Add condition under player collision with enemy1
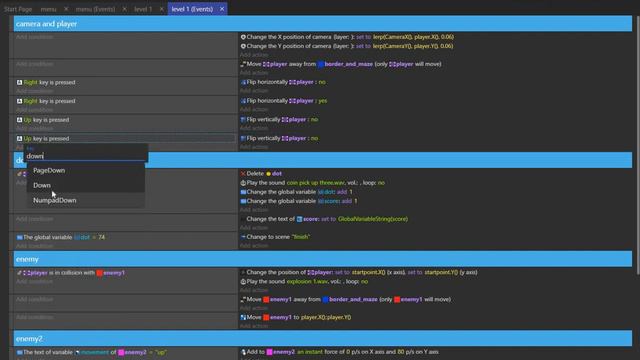This screenshot has height=360, width=640. (x=35, y=282)
